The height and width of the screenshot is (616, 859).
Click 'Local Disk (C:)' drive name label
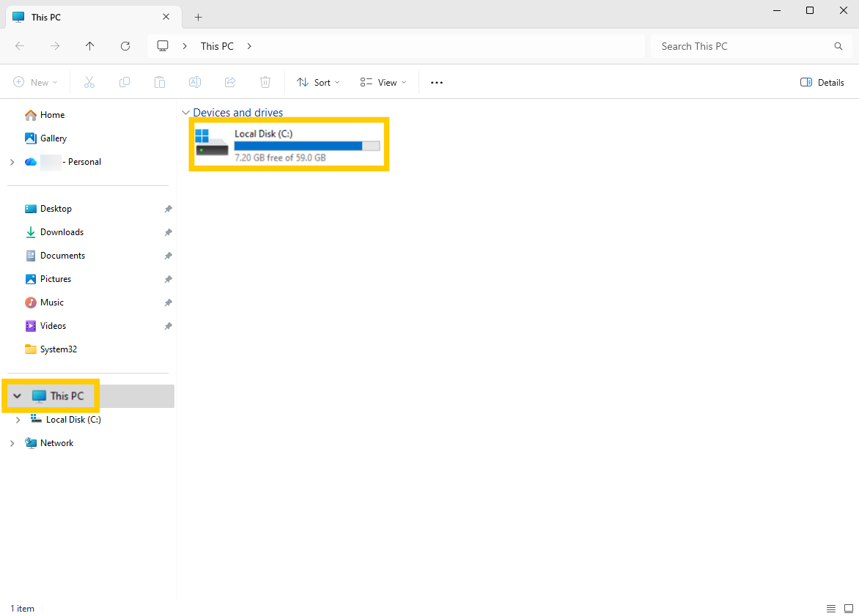point(264,133)
